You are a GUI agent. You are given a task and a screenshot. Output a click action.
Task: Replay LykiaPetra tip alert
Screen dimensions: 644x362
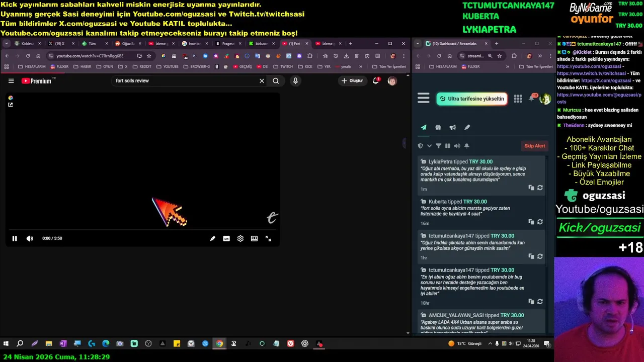pos(540,188)
